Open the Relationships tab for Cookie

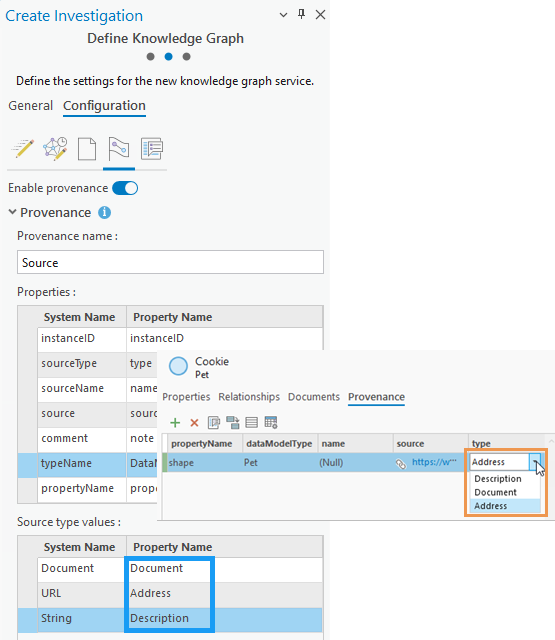249,397
